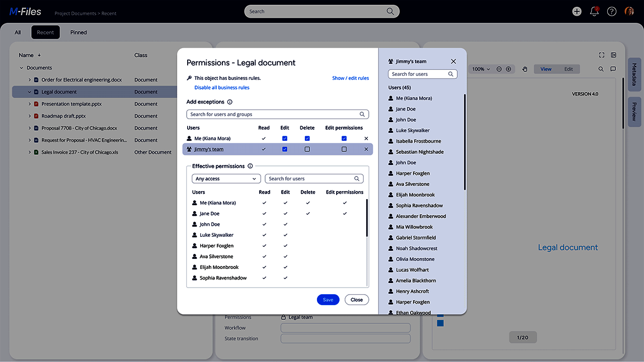Click Disable all business rules link
Viewport: 644px width, 362px height.
click(x=222, y=87)
